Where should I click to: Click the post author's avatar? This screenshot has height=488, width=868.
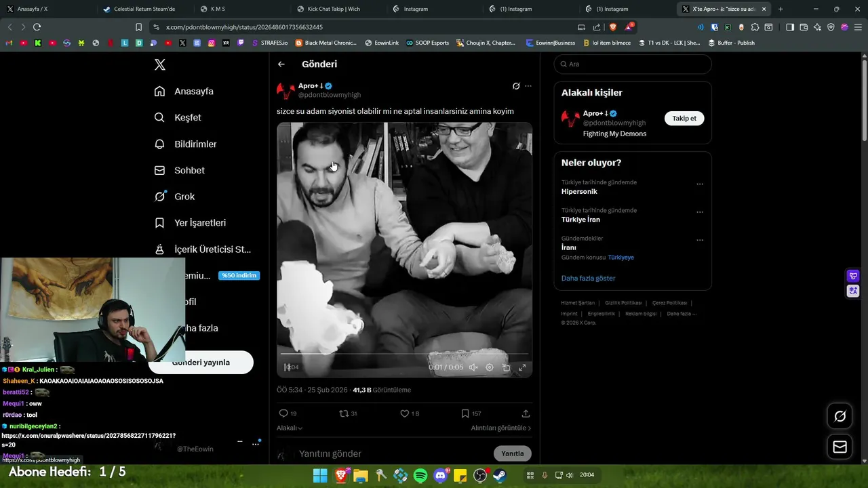pos(285,90)
